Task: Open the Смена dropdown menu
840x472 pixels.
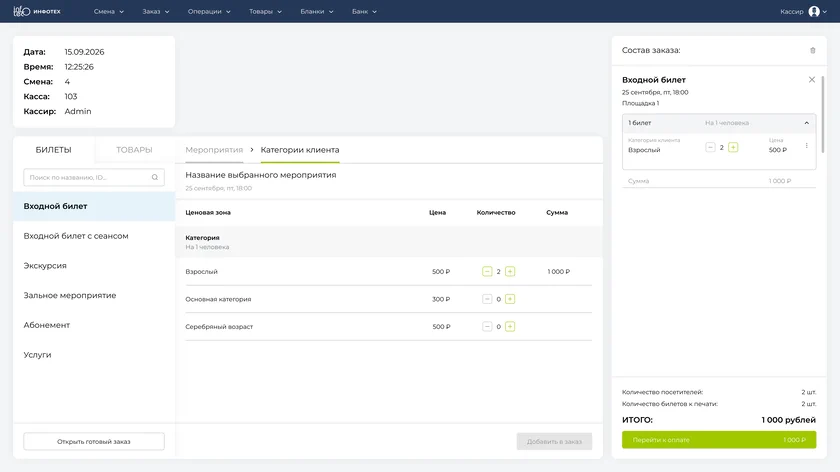Action: pos(109,11)
